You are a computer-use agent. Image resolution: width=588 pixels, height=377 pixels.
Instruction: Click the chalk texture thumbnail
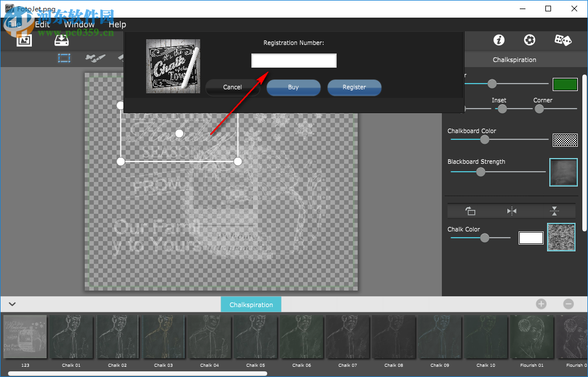pyautogui.click(x=561, y=237)
